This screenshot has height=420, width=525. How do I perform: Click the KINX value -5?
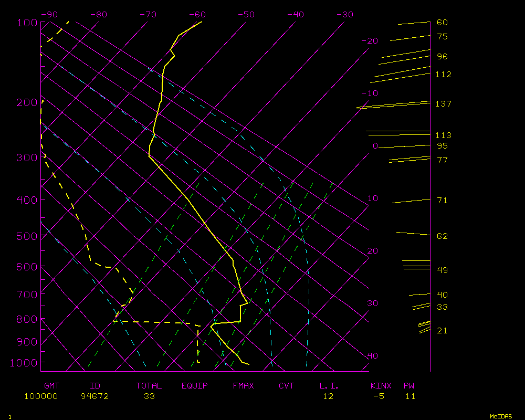379,396
